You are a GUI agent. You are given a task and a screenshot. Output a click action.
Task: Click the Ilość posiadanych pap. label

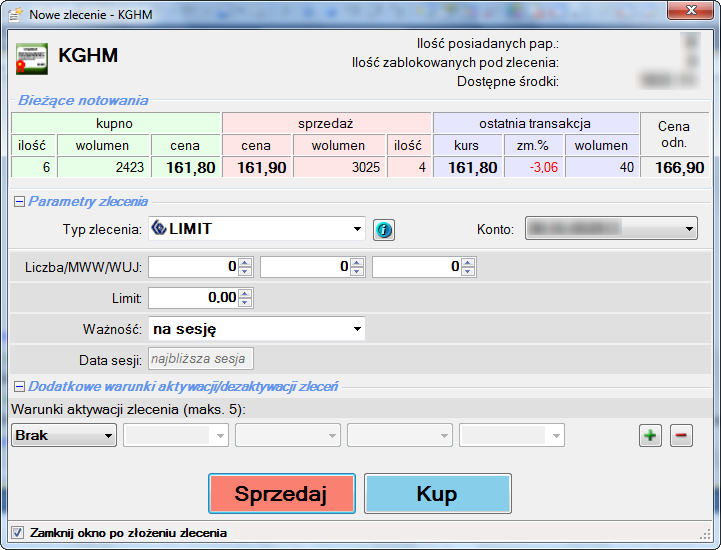488,44
